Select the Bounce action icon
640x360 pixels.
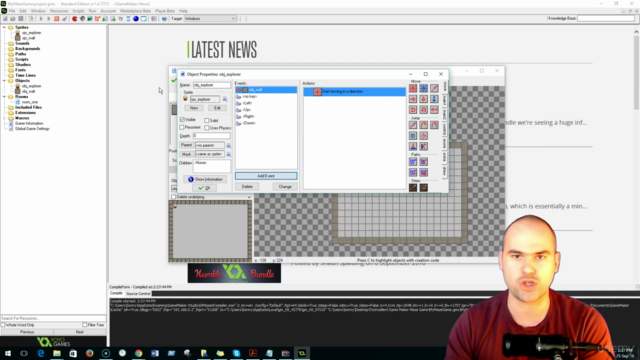click(424, 146)
